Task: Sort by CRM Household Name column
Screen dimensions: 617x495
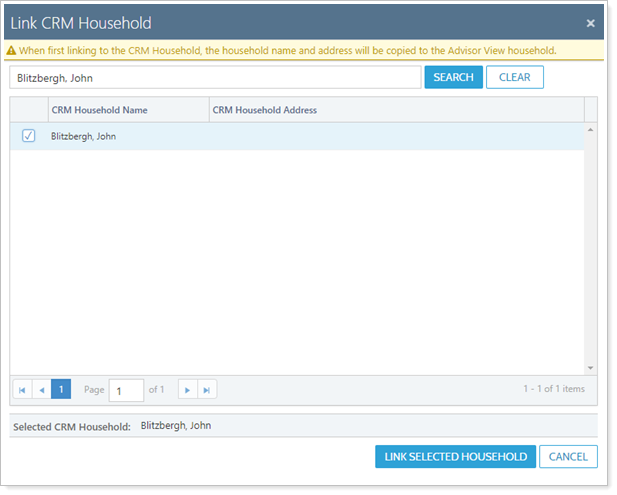Action: [x=128, y=110]
